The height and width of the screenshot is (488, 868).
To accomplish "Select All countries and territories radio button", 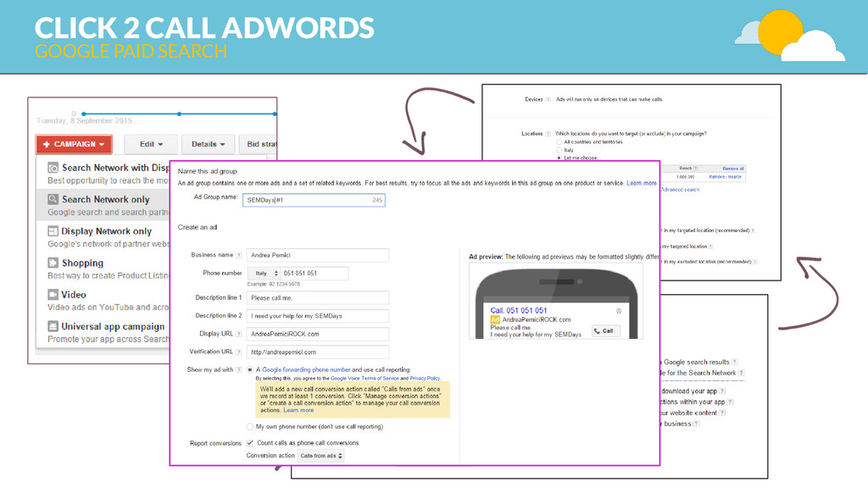I will tap(559, 142).
